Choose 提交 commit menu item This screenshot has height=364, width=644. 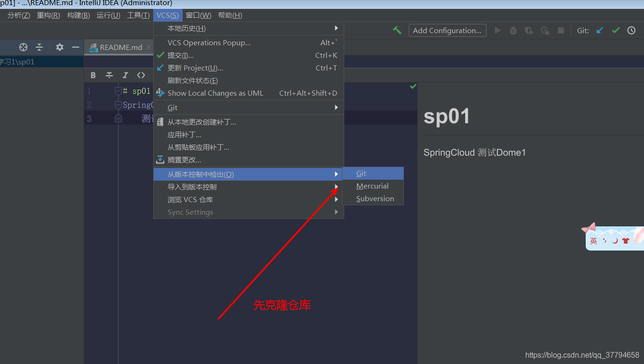point(249,55)
